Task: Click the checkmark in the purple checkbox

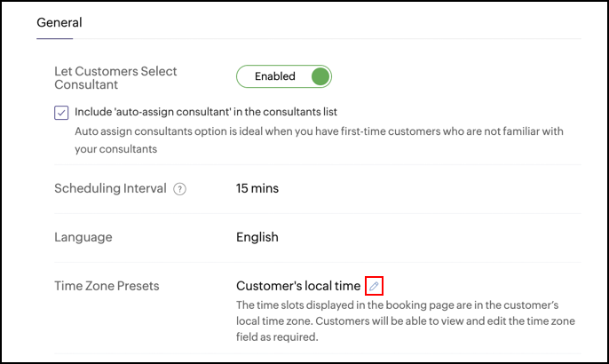Action: click(61, 113)
